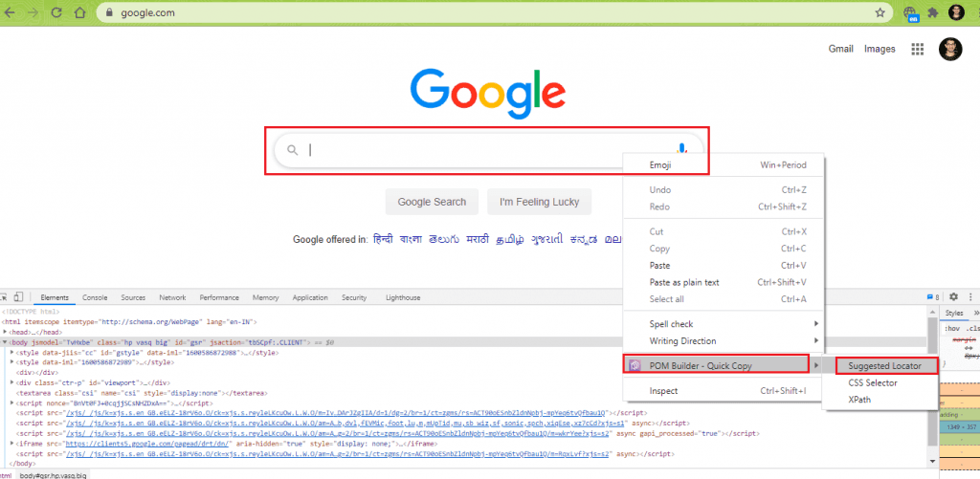Image resolution: width=980 pixels, height=479 pixels.
Task: Switch Google language to मराठी
Action: click(479, 239)
